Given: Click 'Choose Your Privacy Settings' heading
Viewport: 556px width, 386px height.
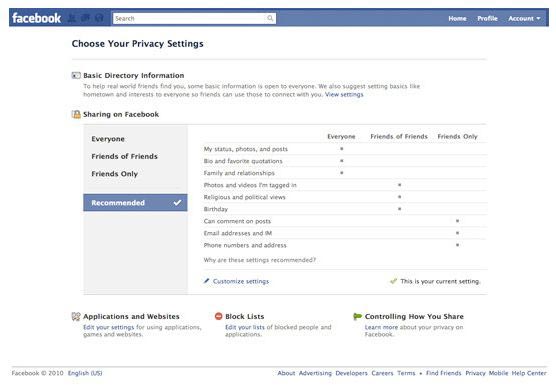Looking at the screenshot, I should (138, 44).
